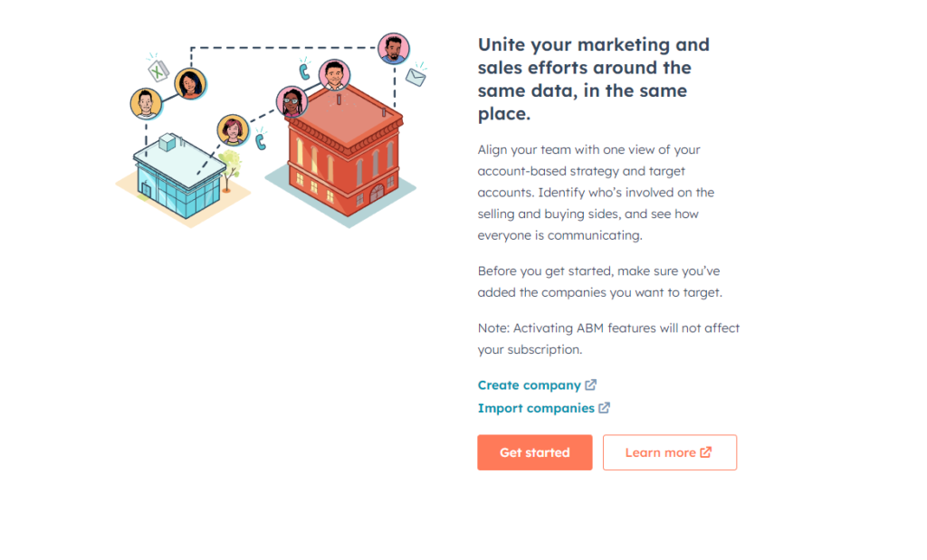927x560 pixels.
Task: Select the leftmost avatar above the blue building
Action: pyautogui.click(x=146, y=103)
